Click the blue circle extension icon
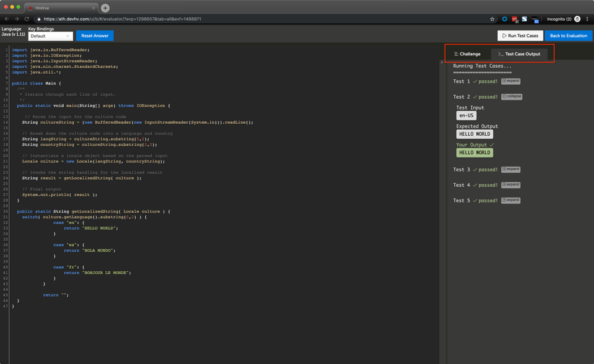The image size is (594, 364). [504, 19]
